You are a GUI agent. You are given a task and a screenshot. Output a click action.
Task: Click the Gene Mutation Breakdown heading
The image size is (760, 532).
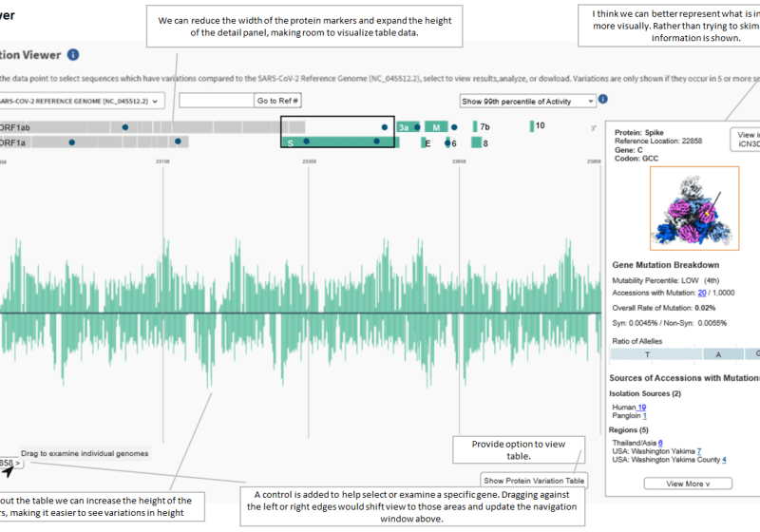666,265
